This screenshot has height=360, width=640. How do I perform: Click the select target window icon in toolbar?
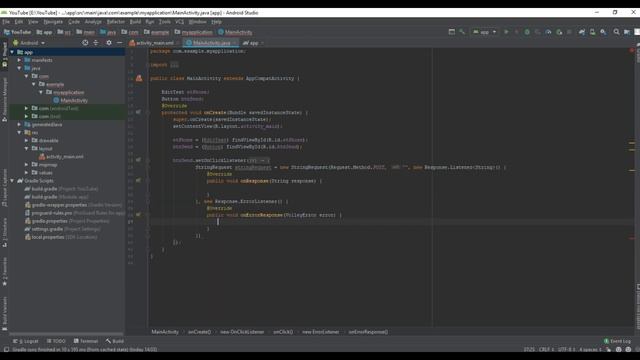[x=451, y=32]
